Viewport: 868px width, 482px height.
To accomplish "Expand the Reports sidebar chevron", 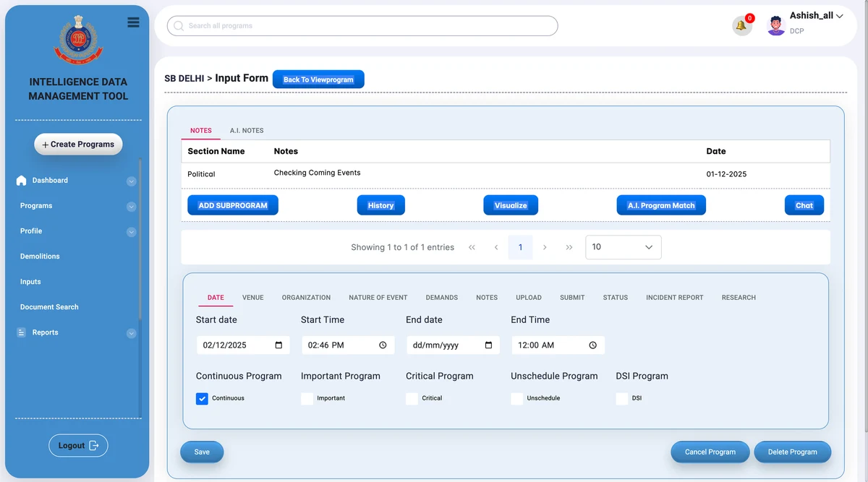I will click(131, 333).
